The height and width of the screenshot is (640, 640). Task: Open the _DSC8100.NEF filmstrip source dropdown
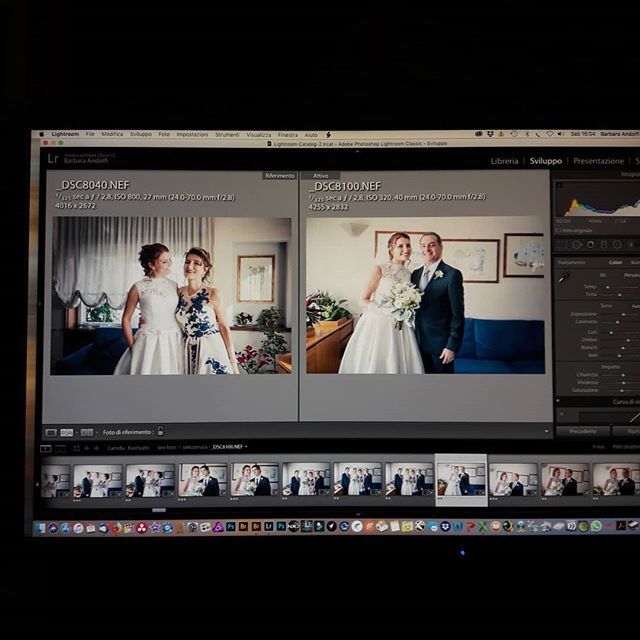[229, 447]
